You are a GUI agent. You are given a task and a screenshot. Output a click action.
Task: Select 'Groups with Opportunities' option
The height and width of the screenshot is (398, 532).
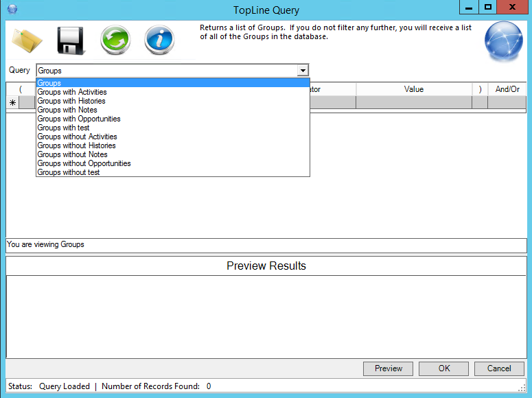coord(173,119)
